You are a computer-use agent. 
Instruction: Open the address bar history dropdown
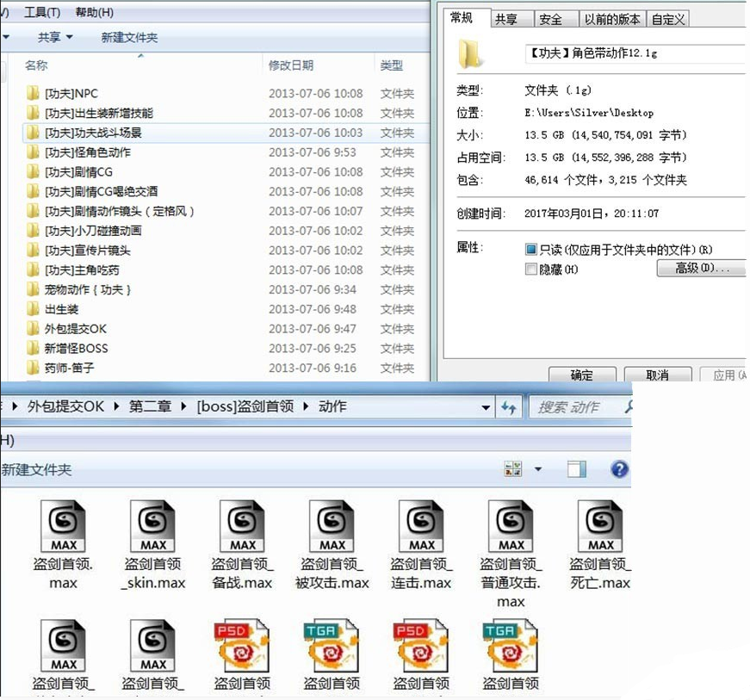tap(486, 407)
